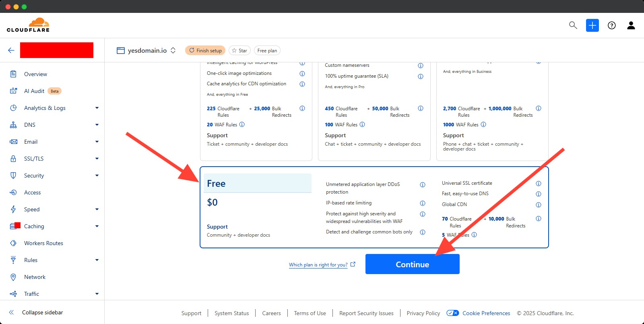Screen dimensions: 644x324
Task: Select the Free $0 plan card
Action: tap(374, 207)
